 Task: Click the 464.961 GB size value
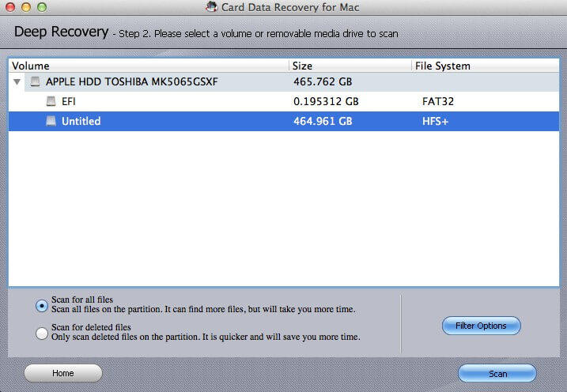point(323,121)
